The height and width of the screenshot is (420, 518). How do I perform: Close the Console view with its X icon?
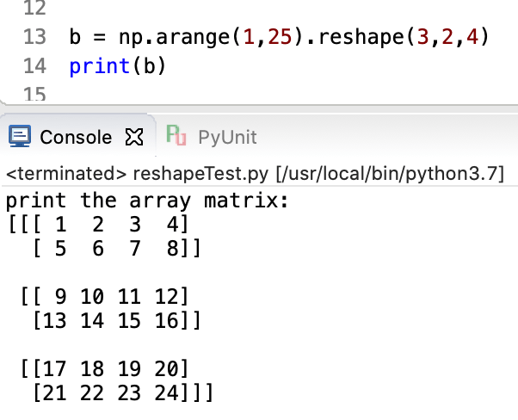pyautogui.click(x=133, y=136)
